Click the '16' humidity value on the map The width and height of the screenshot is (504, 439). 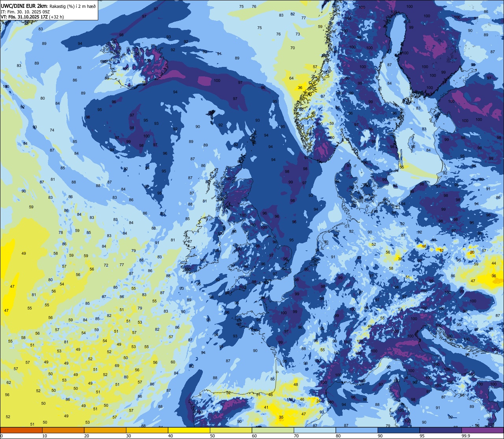[424, 246]
